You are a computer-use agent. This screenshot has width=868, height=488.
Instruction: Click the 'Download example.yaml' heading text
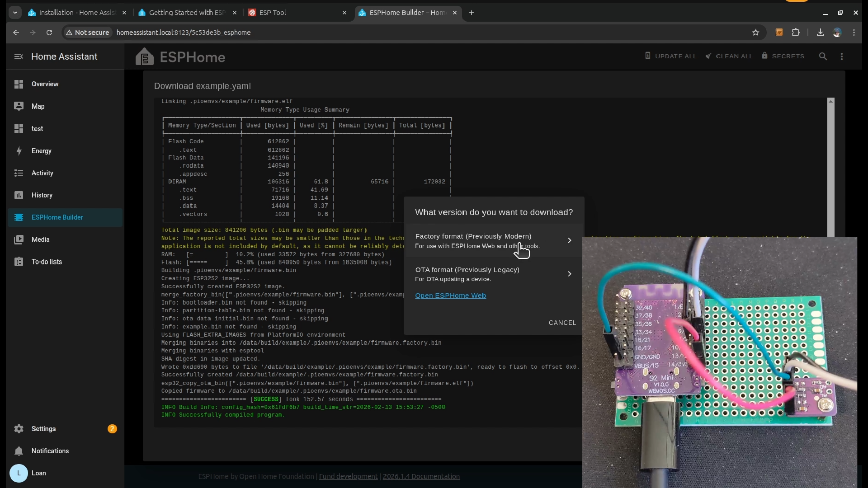click(202, 86)
